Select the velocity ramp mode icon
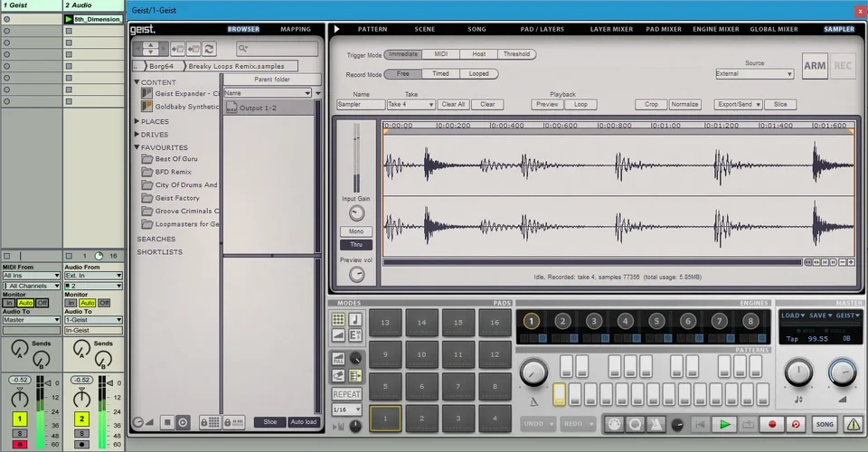The image size is (868, 452). [338, 334]
